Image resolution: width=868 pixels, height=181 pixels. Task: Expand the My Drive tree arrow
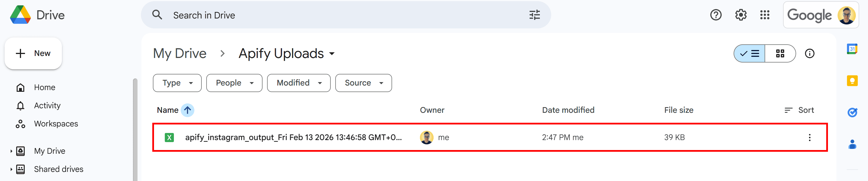[11, 151]
